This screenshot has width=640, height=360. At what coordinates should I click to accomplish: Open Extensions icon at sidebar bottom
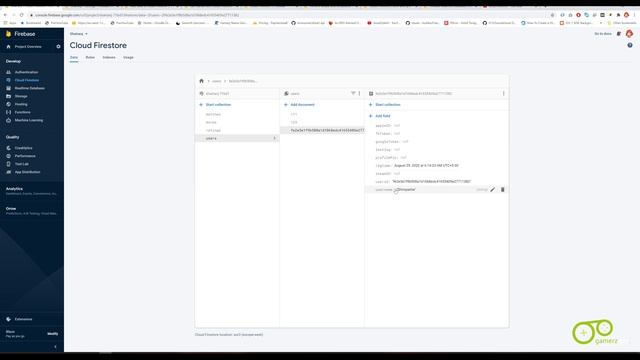(x=8, y=319)
